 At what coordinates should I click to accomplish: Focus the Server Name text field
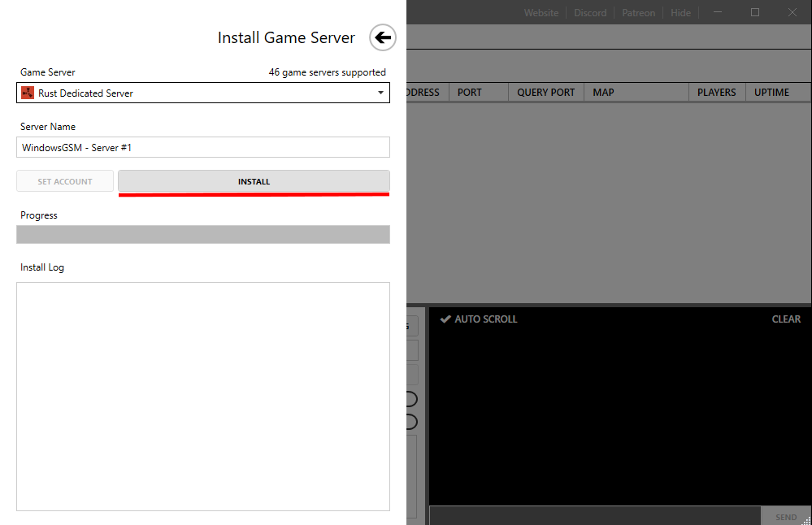pos(203,147)
